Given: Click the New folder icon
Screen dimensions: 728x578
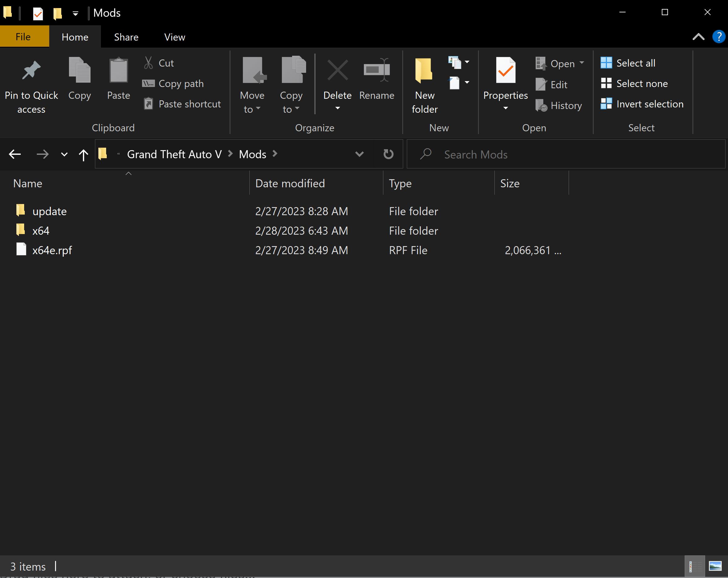Looking at the screenshot, I should (424, 71).
